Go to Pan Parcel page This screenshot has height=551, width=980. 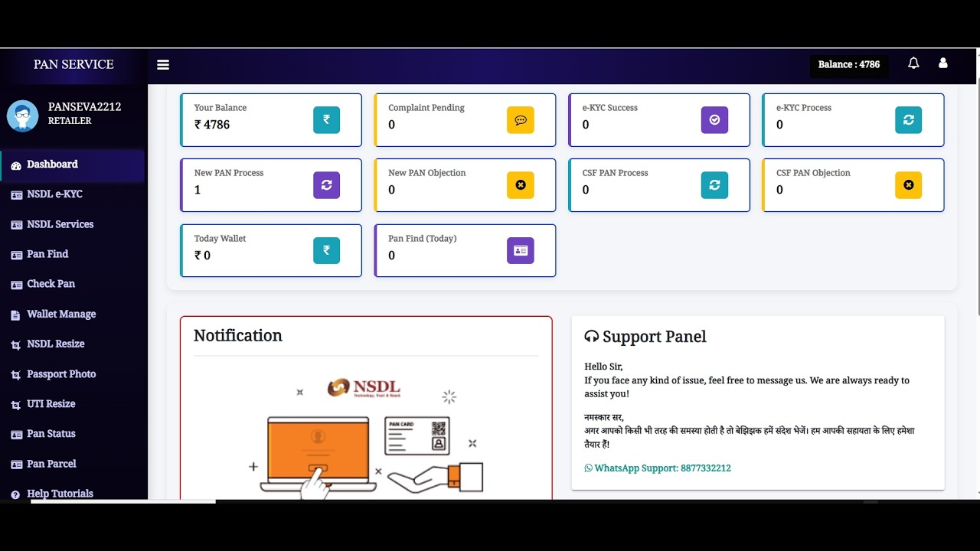pyautogui.click(x=73, y=464)
